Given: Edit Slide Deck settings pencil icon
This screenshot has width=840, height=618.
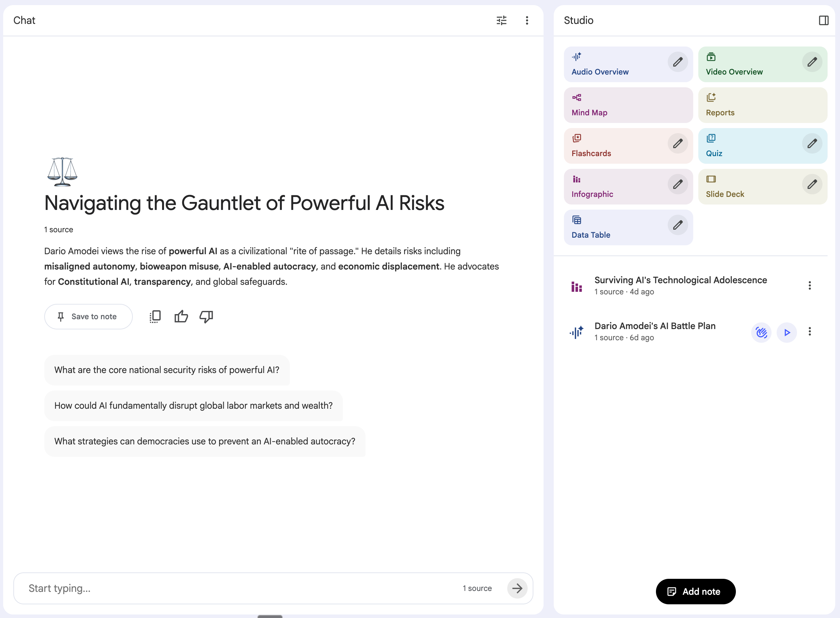Looking at the screenshot, I should (812, 184).
